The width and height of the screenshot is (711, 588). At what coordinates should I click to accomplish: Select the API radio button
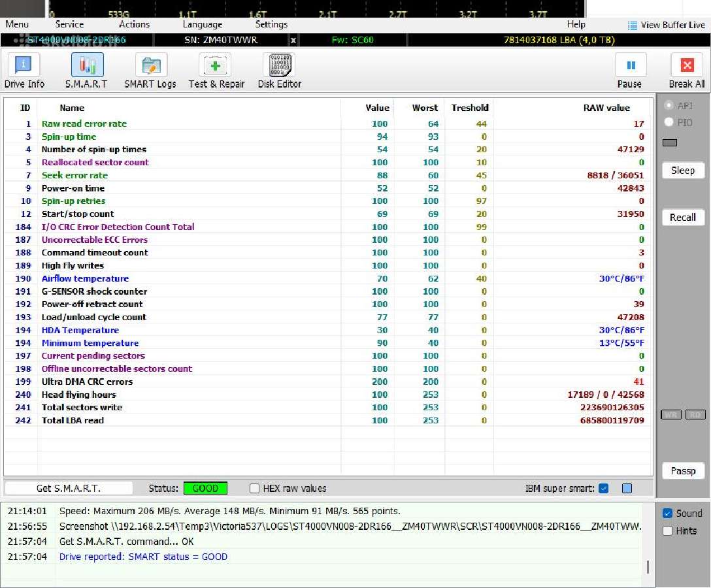669,105
